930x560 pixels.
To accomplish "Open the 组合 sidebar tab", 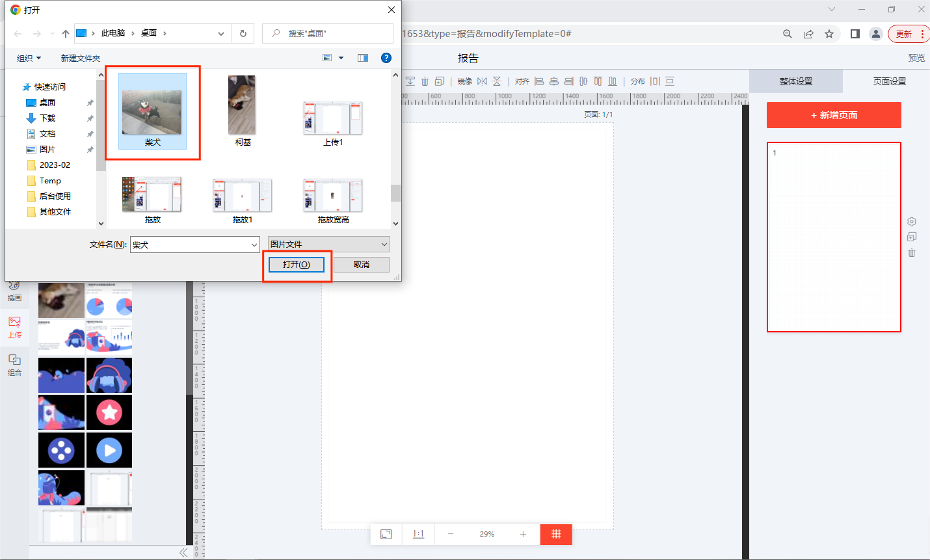I will pos(14,365).
